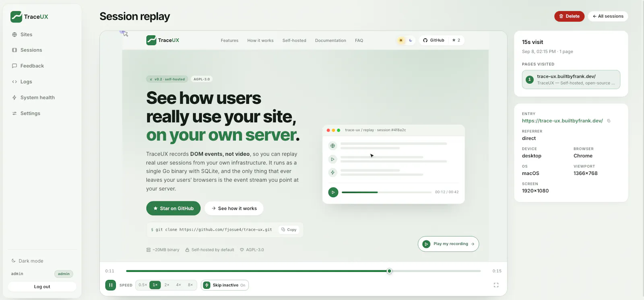Click the GitHub button in header

point(433,40)
